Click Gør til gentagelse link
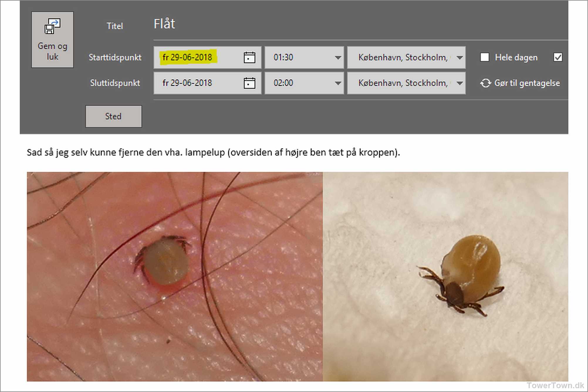The width and height of the screenshot is (588, 392). 527,83
